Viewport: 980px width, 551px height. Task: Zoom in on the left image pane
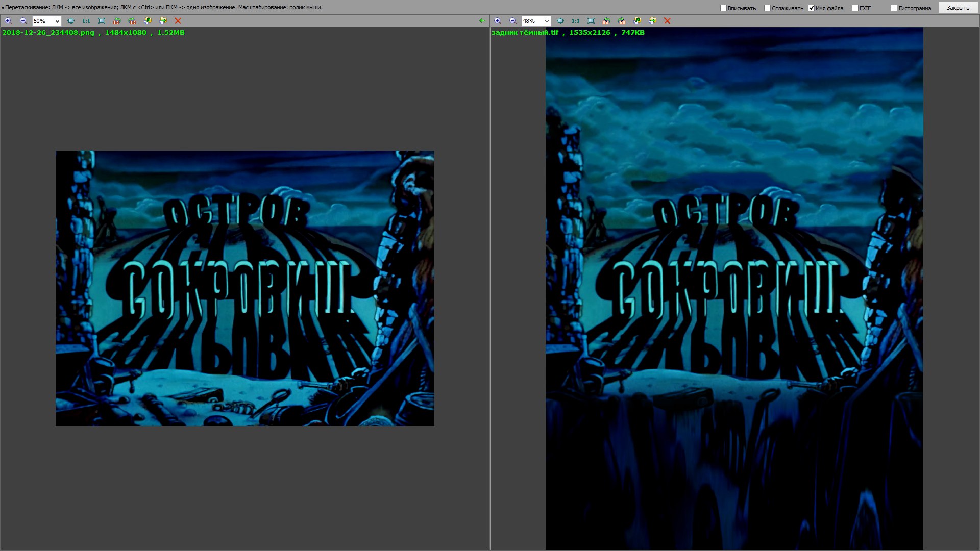8,21
